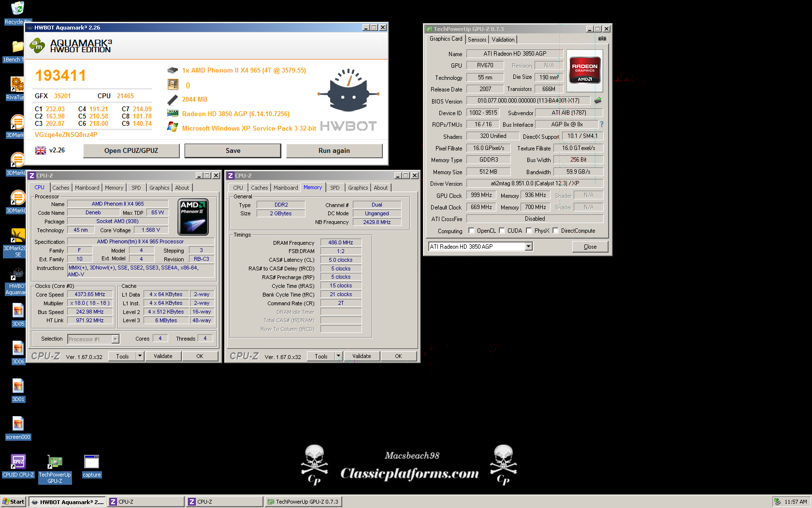Enable the CUDA checkbox in GPU-Z
This screenshot has width=812, height=508.
point(502,231)
